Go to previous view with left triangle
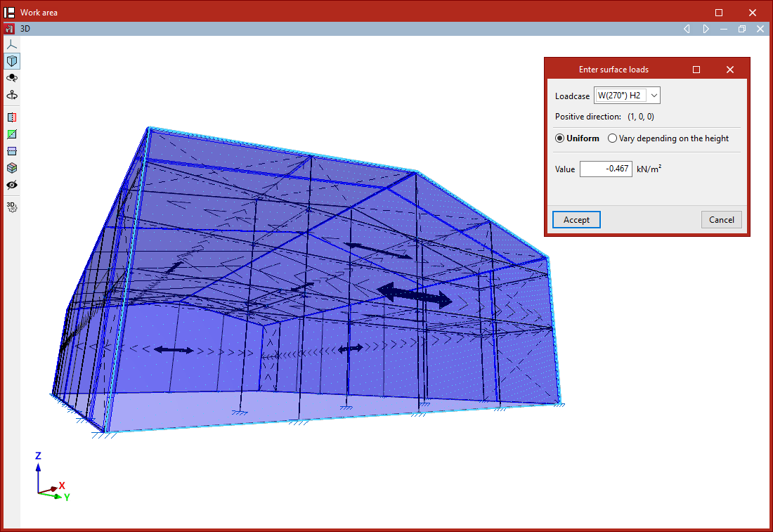This screenshot has height=532, width=773. 687,29
